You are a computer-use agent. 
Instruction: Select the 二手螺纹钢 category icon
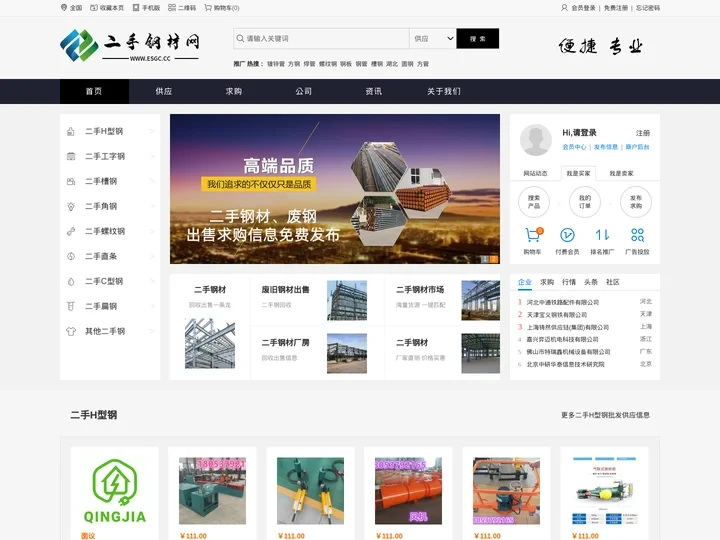[71, 231]
